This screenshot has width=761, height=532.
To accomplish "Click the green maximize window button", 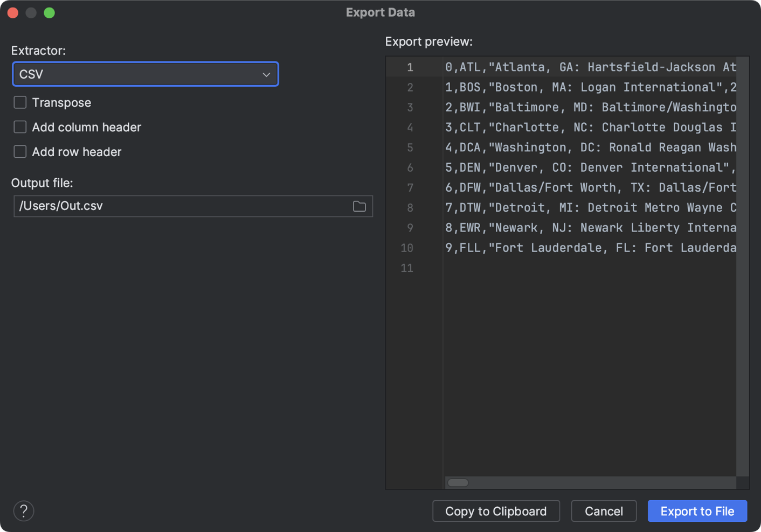I will pos(49,13).
